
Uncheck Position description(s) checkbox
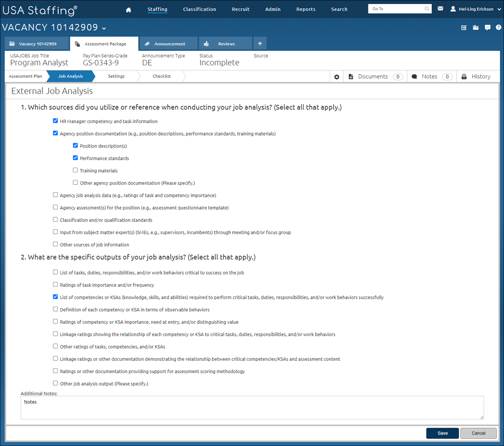tap(75, 145)
